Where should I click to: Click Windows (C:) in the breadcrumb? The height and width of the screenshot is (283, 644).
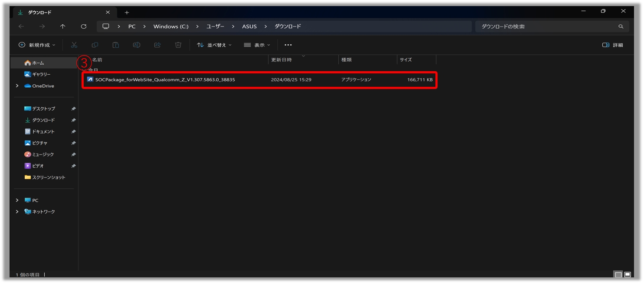click(x=171, y=26)
